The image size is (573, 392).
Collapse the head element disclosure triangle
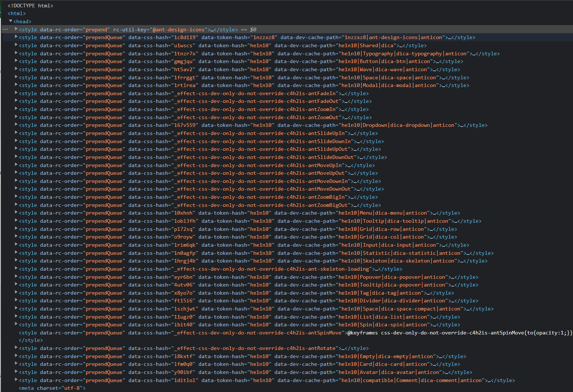11,21
